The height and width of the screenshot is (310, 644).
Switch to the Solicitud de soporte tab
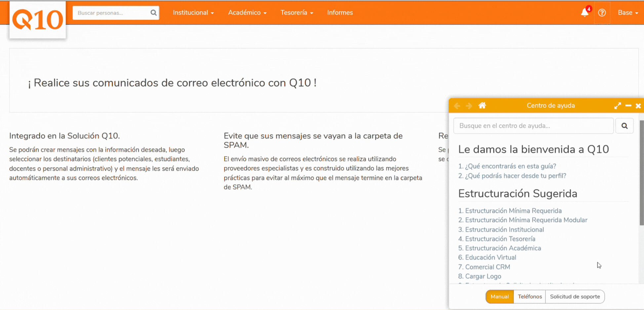pos(575,296)
